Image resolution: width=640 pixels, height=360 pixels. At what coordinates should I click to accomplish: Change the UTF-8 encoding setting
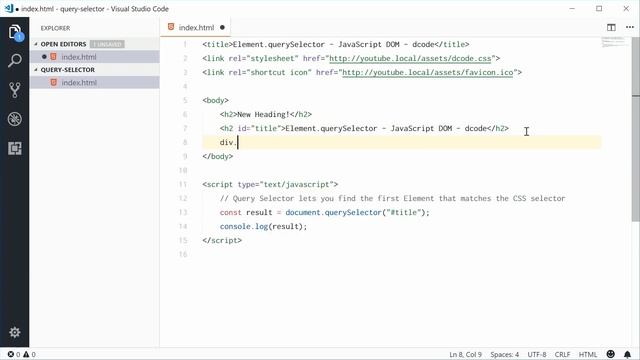pyautogui.click(x=537, y=354)
